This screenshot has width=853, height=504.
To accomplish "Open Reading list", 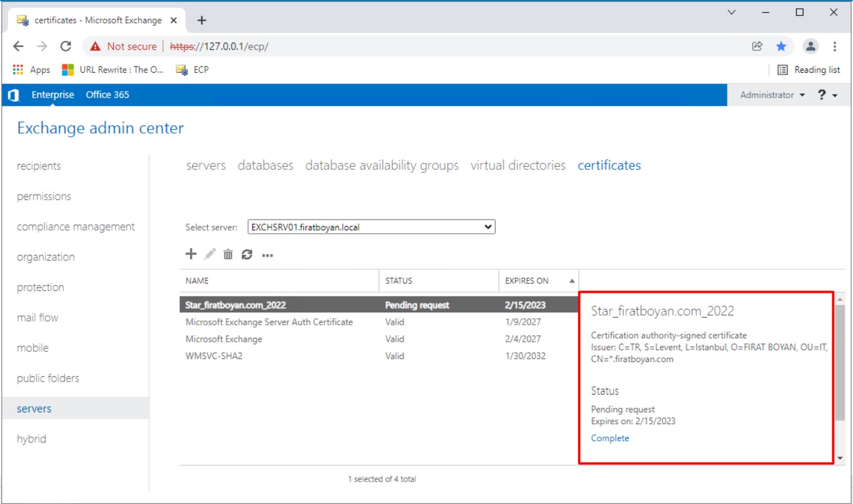I will coord(809,70).
